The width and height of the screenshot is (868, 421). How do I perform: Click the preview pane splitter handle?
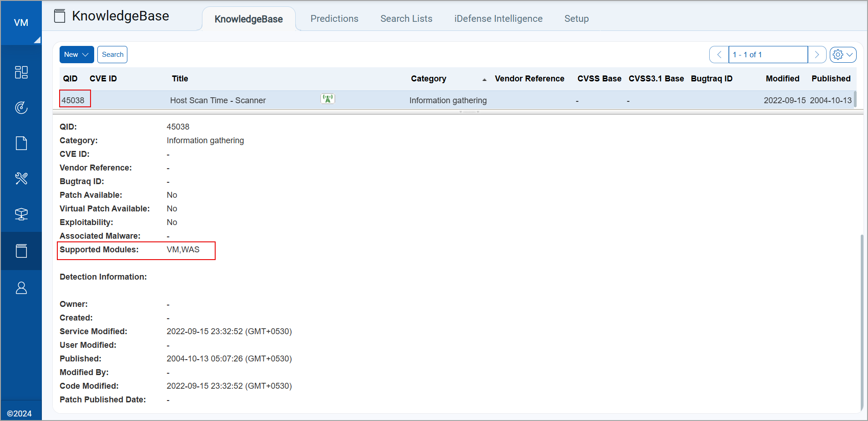click(469, 112)
